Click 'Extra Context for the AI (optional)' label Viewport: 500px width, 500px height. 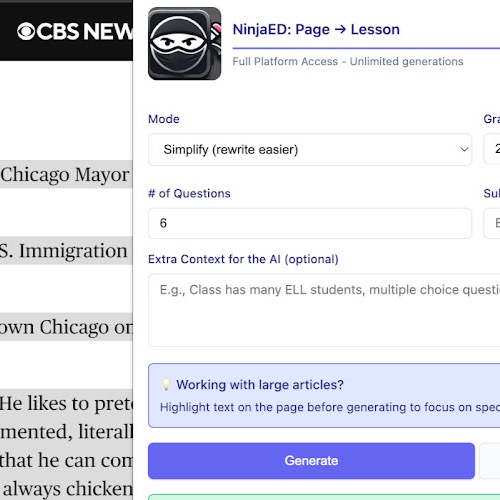[x=243, y=259]
